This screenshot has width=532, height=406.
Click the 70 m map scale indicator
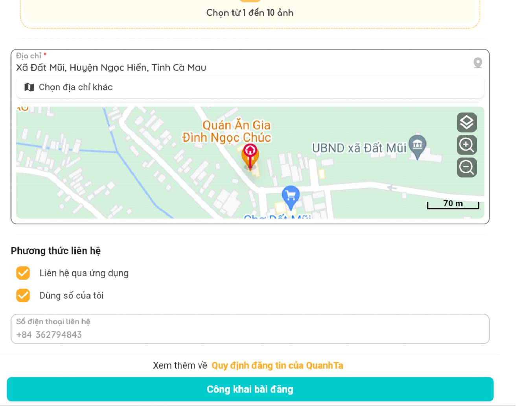click(453, 204)
